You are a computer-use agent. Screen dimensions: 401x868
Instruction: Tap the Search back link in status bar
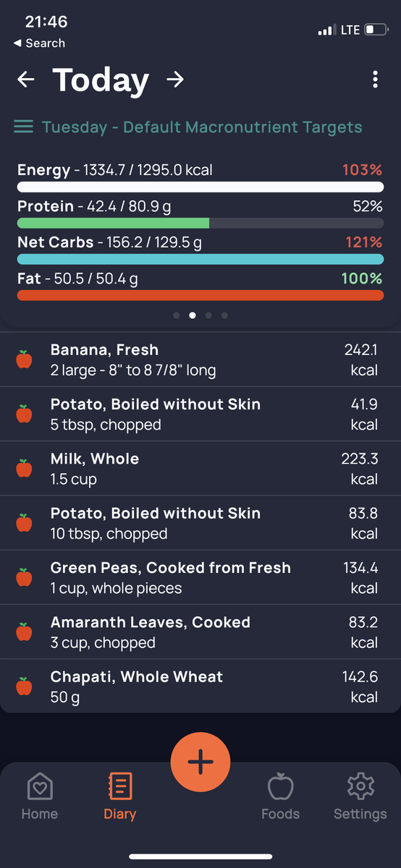click(x=40, y=43)
